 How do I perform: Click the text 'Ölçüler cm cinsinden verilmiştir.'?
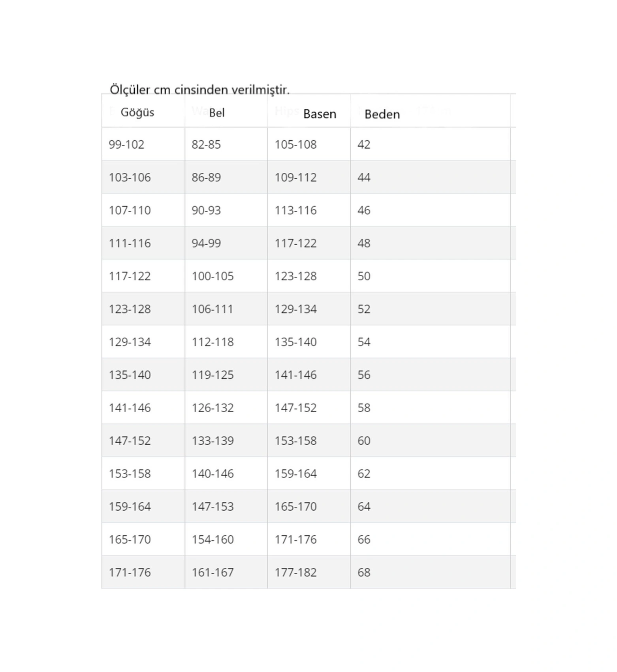pyautogui.click(x=199, y=90)
